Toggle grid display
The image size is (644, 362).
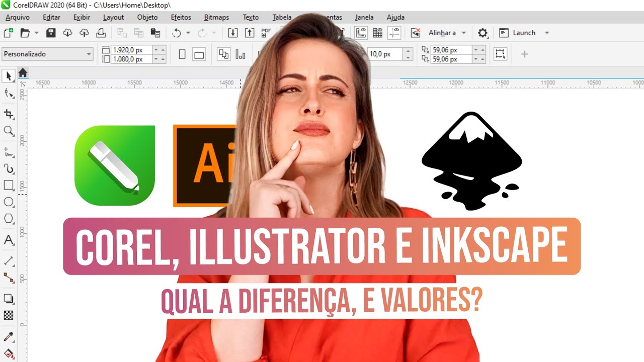click(x=377, y=33)
